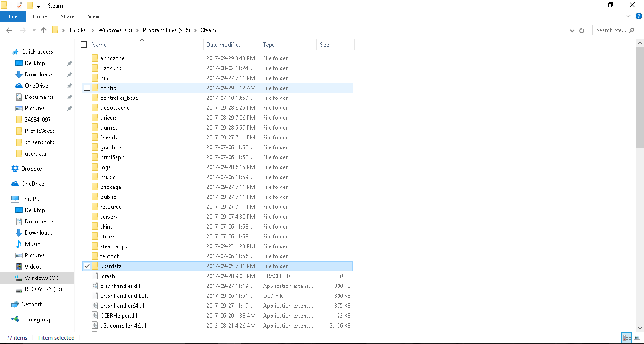
Task: Open the Customize Quick Access Toolbar dropdown
Action: click(38, 6)
